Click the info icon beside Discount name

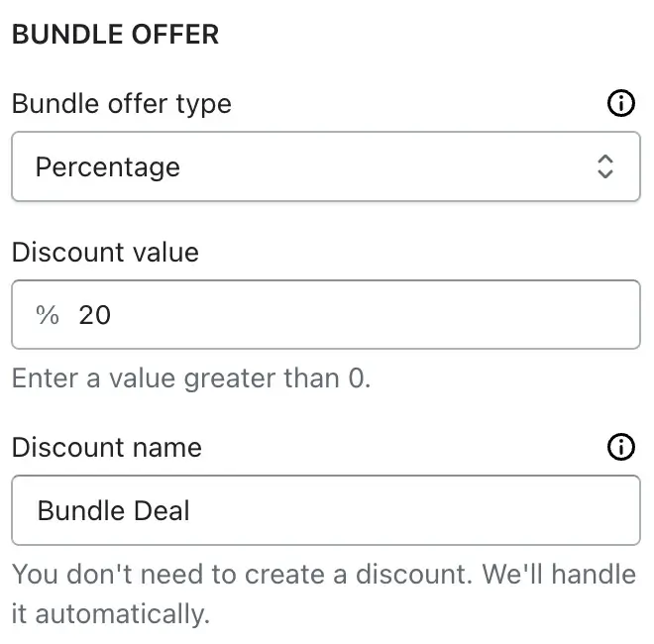coord(620,447)
